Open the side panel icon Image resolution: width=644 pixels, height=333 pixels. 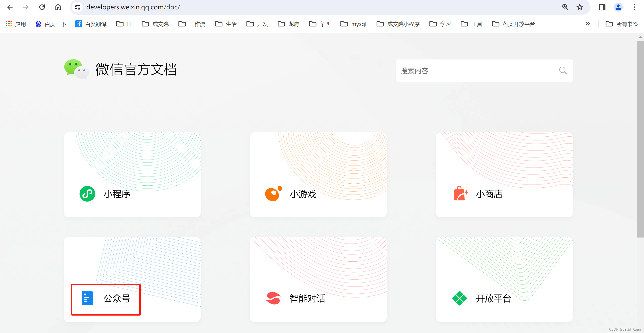click(602, 7)
